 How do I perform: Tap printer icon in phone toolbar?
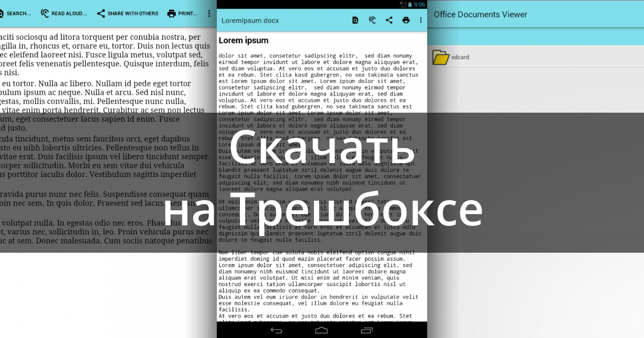coord(406,20)
